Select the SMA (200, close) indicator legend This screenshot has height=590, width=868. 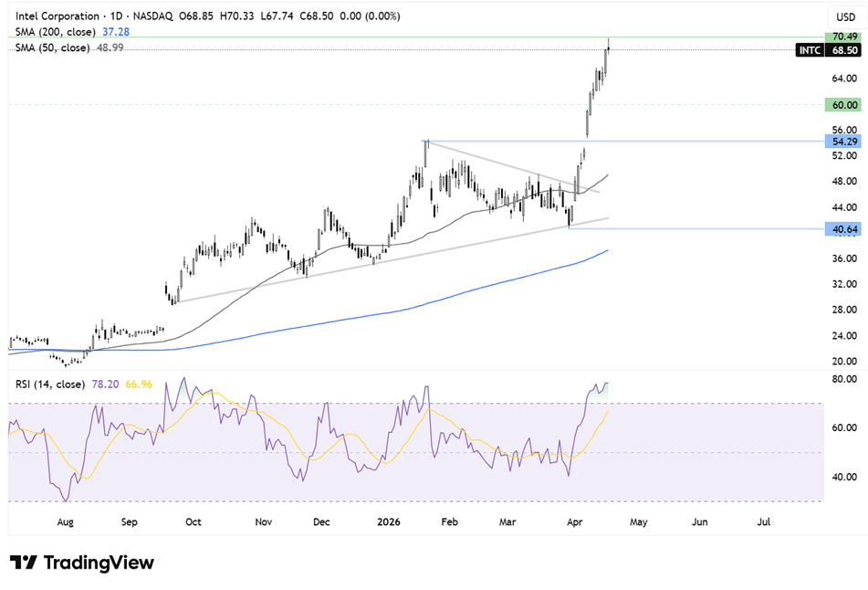pyautogui.click(x=56, y=32)
